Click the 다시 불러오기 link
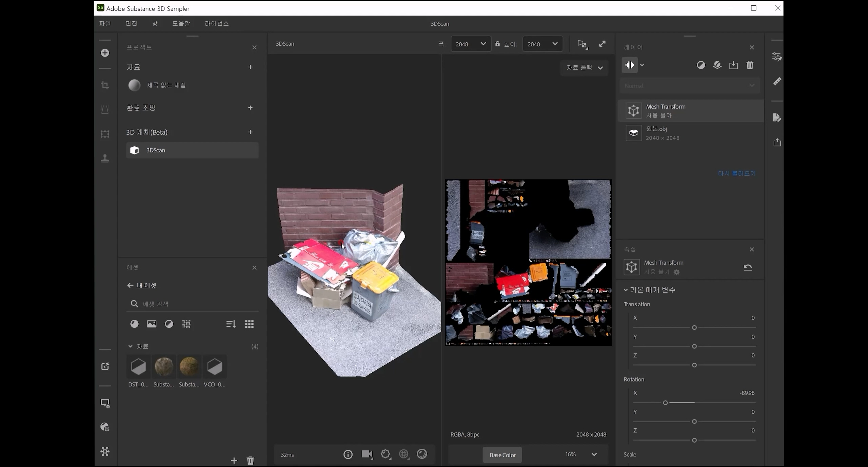Image resolution: width=868 pixels, height=467 pixels. [737, 174]
